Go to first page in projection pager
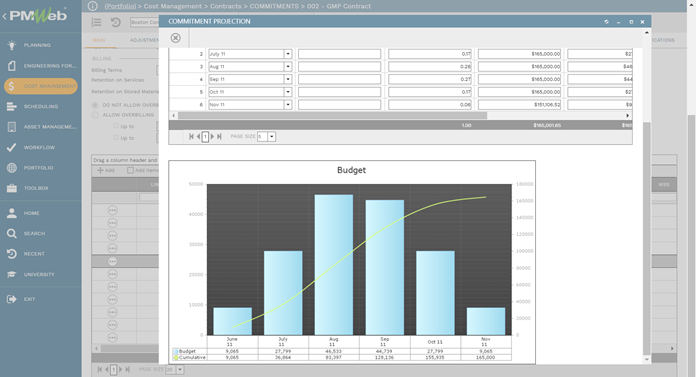This screenshot has height=377, width=696. click(191, 137)
